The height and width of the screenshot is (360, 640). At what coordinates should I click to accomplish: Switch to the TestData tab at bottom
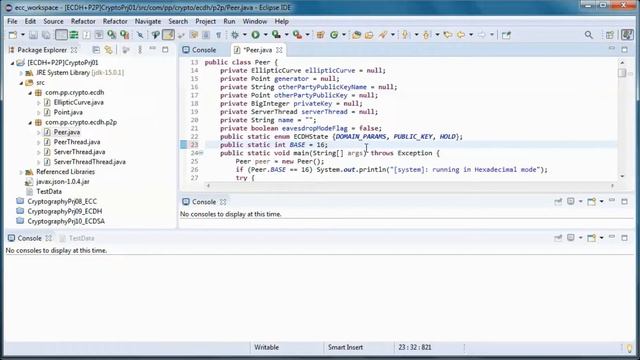click(77, 238)
